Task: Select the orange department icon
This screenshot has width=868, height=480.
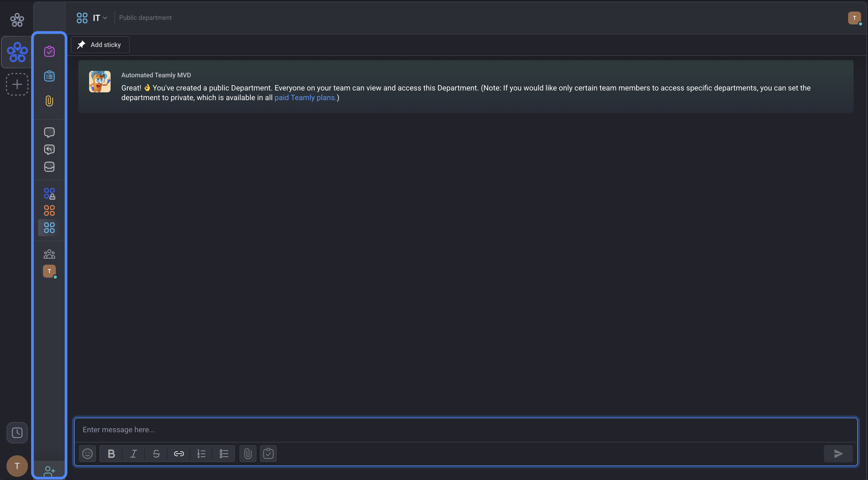Action: 49,211
